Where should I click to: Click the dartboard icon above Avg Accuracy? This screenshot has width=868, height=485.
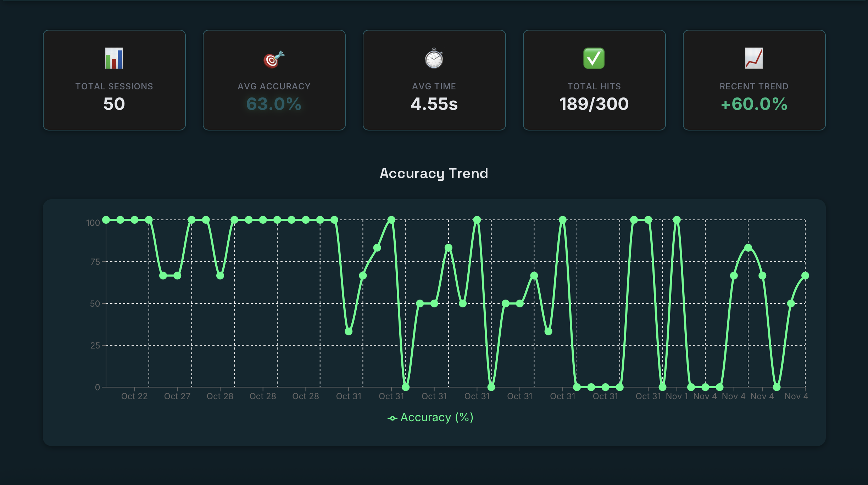tap(274, 59)
